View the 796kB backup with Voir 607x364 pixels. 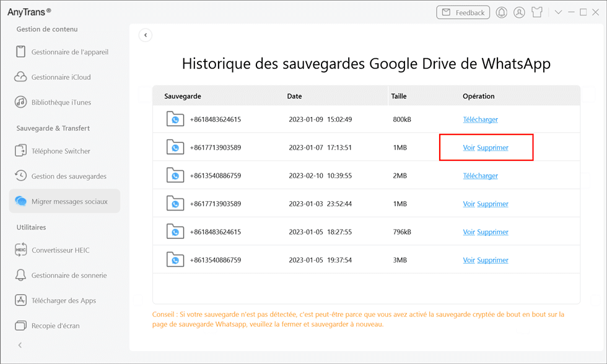coord(469,232)
